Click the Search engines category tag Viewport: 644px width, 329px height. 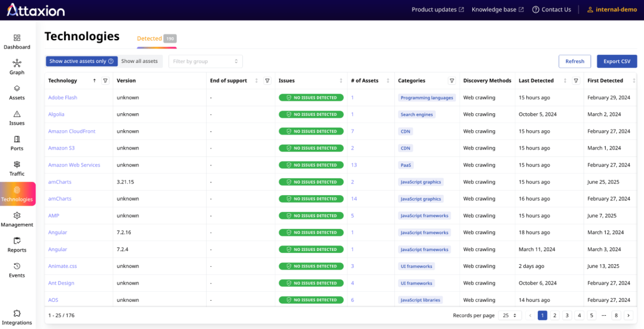click(x=416, y=114)
